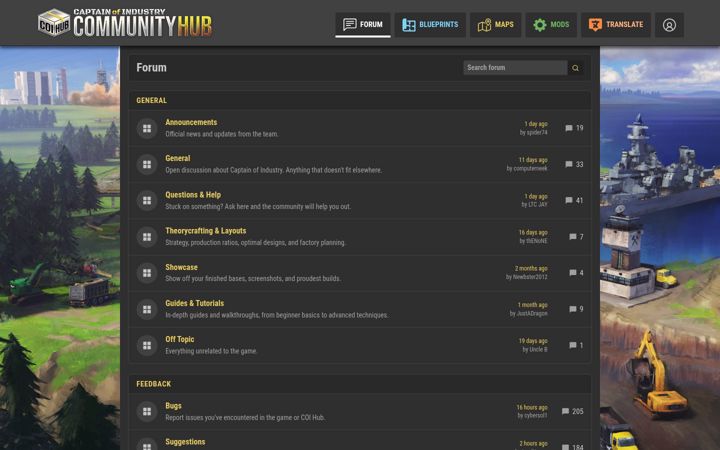Screen dimensions: 720x450
Task: Click the Questions & Help comment bubble
Action: click(569, 200)
